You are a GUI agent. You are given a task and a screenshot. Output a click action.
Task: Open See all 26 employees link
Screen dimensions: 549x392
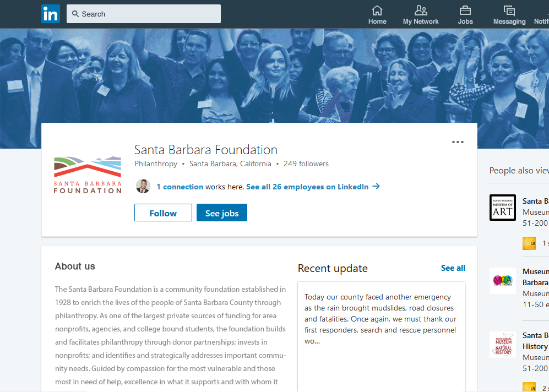(x=307, y=187)
